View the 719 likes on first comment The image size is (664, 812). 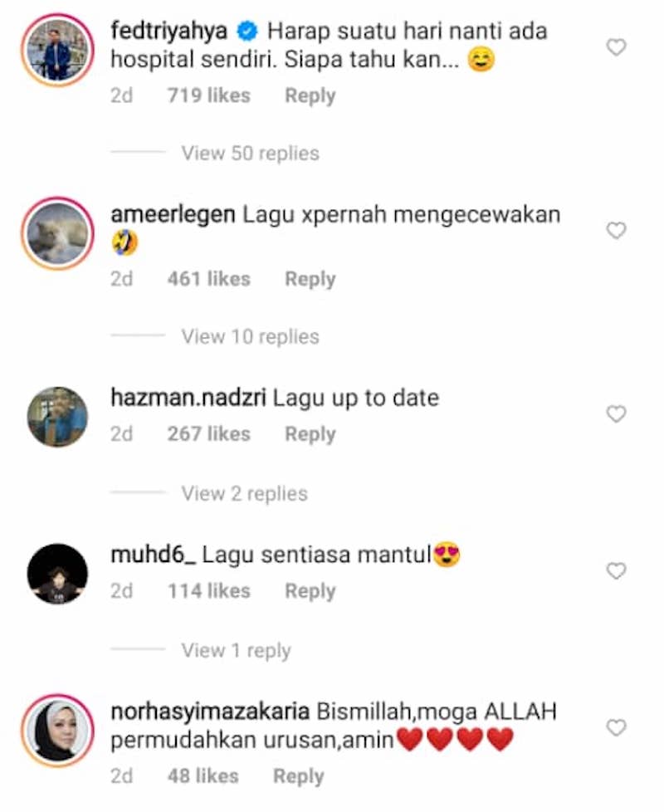coord(208,95)
